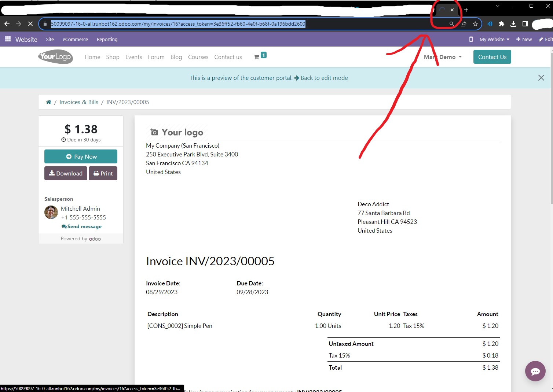Open browser downloads
Image resolution: width=553 pixels, height=392 pixels.
pyautogui.click(x=513, y=24)
